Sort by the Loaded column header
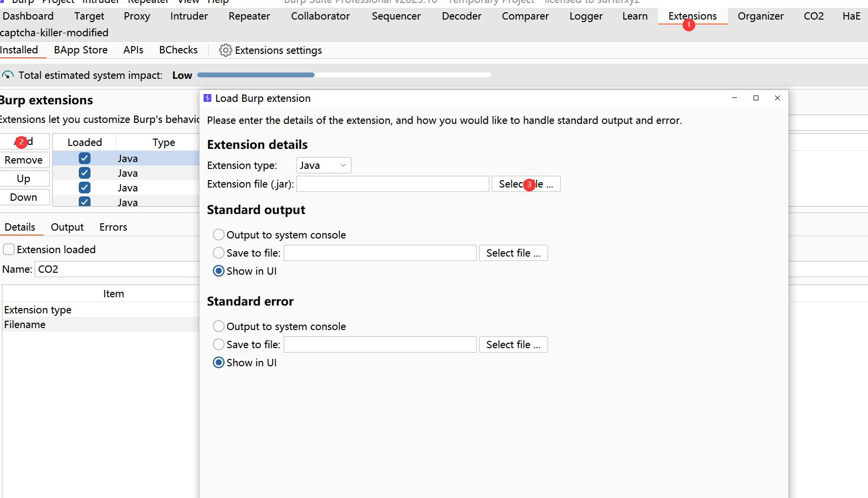Viewport: 868px width, 498px height. tap(85, 142)
